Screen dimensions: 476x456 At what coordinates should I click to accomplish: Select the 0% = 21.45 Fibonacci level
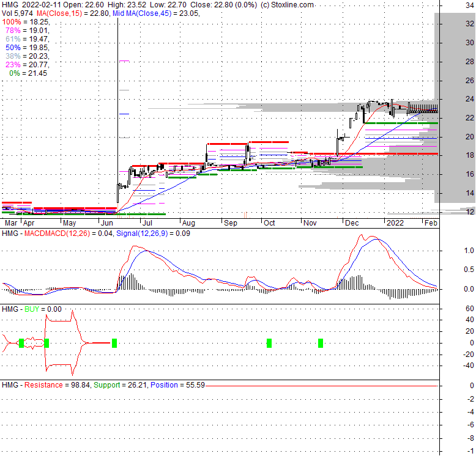pos(28,73)
